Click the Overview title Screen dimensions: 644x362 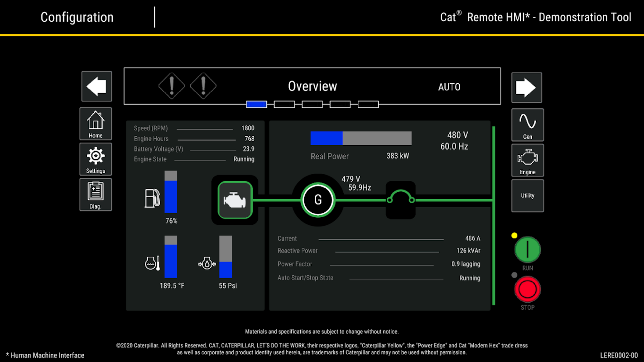click(312, 86)
